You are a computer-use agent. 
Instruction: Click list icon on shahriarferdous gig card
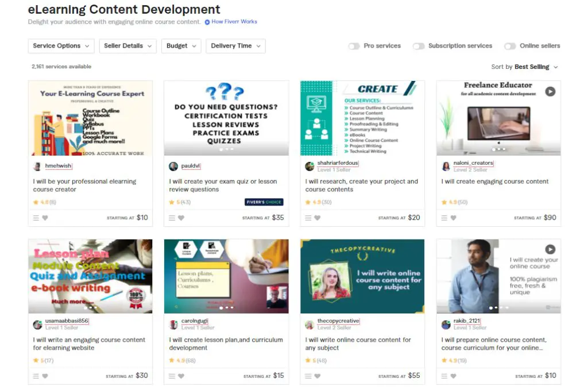tap(308, 218)
